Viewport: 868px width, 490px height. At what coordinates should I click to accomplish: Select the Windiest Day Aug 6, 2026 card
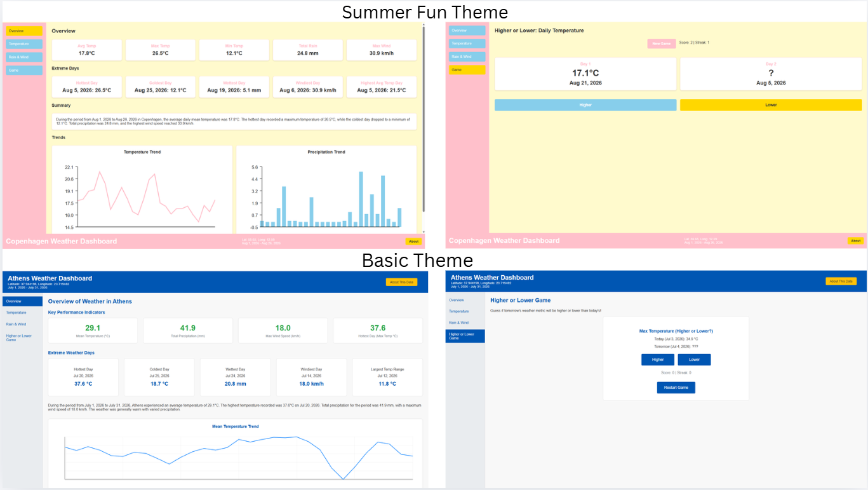[308, 88]
